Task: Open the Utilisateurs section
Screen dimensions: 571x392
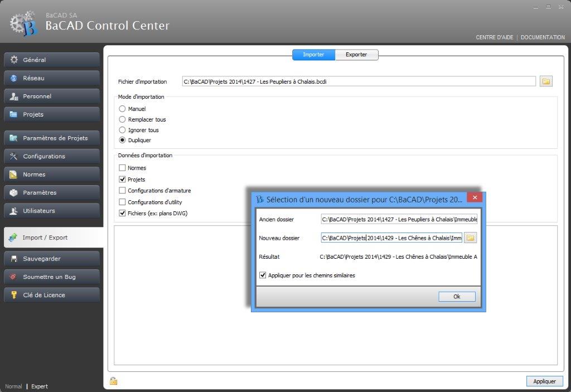Action: [x=52, y=211]
